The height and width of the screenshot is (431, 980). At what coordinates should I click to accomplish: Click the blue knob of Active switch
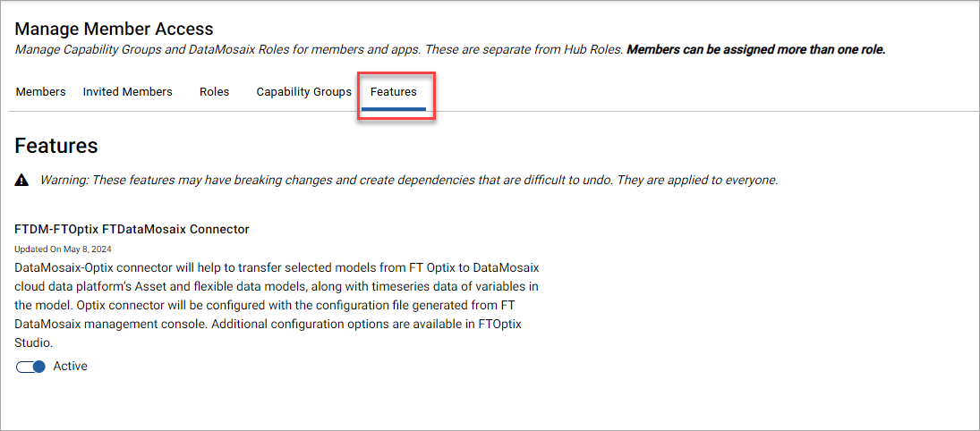coord(38,367)
